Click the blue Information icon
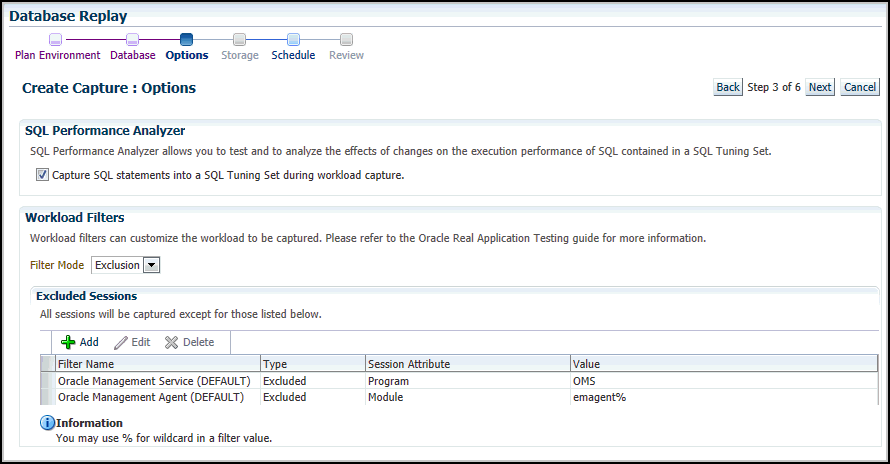Viewport: 890px width, 464px height. 47,423
